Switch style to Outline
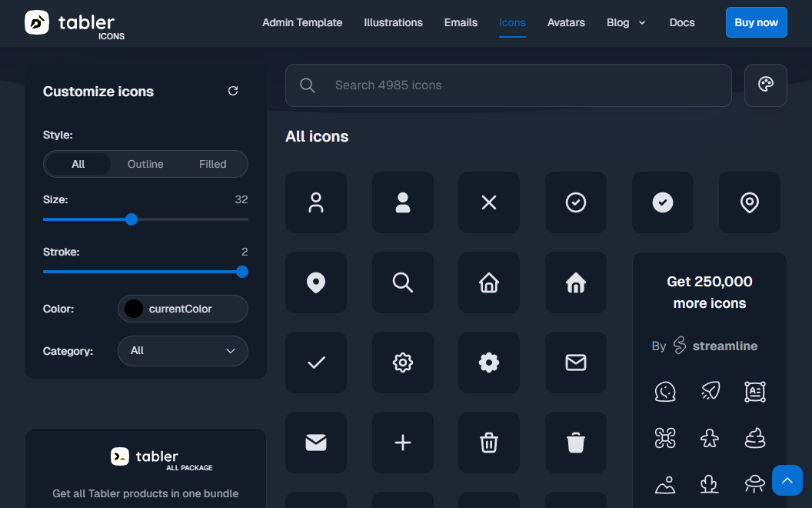The width and height of the screenshot is (812, 508). [x=145, y=164]
